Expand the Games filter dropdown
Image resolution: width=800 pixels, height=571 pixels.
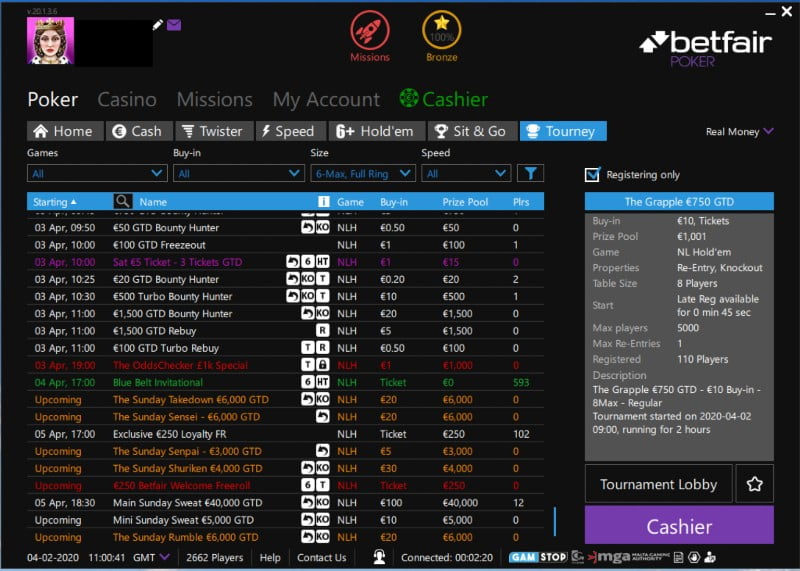click(97, 173)
